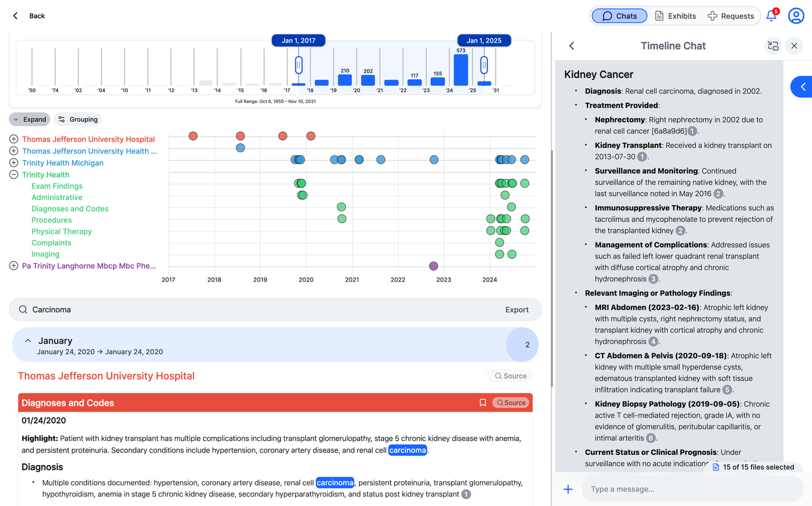Close the Timeline Chat panel

(794, 46)
